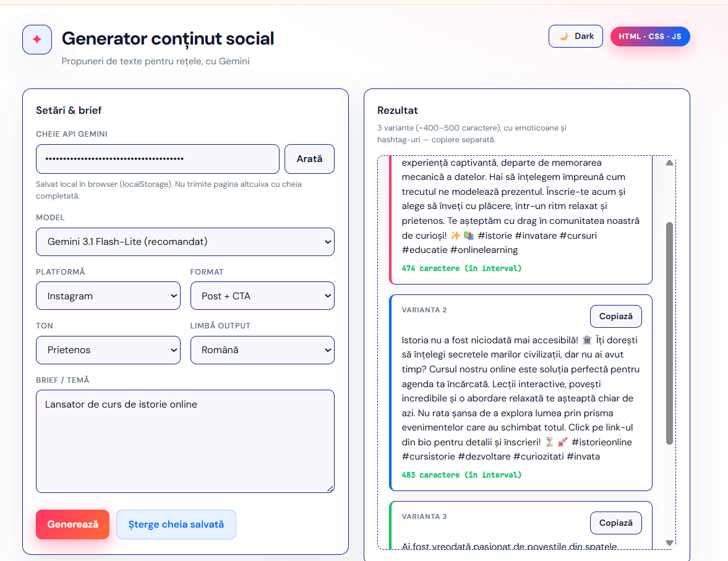Click the Varianta 2 text body
Image resolution: width=728 pixels, height=561 pixels.
pyautogui.click(x=521, y=398)
